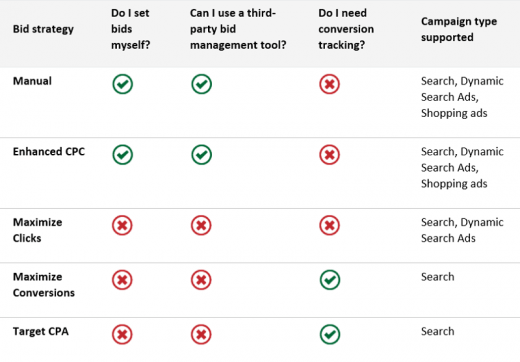This screenshot has height=362, width=520.
Task: Click Target CPA set bids red X
Action: click(x=122, y=335)
